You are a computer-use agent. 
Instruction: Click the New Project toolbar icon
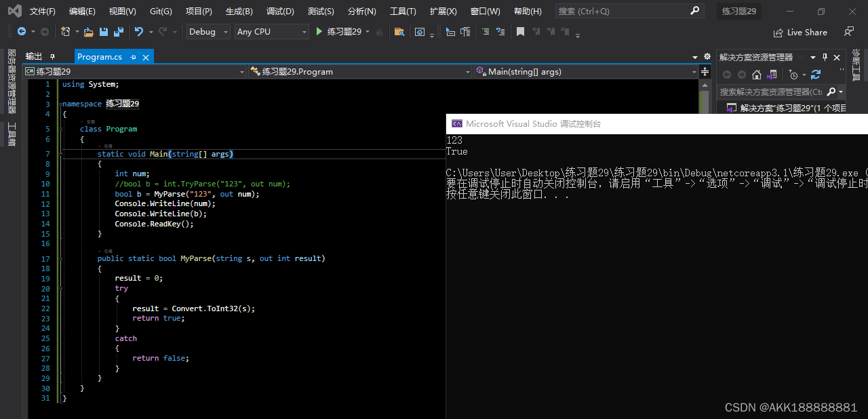(x=65, y=32)
